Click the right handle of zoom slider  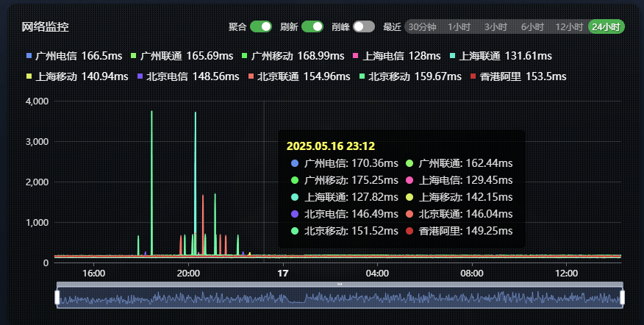click(x=622, y=297)
